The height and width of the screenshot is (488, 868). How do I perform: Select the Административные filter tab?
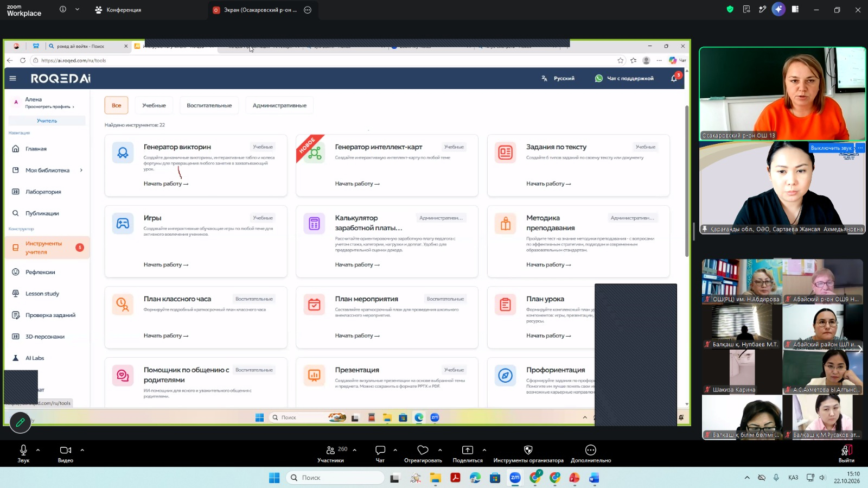[x=279, y=105]
